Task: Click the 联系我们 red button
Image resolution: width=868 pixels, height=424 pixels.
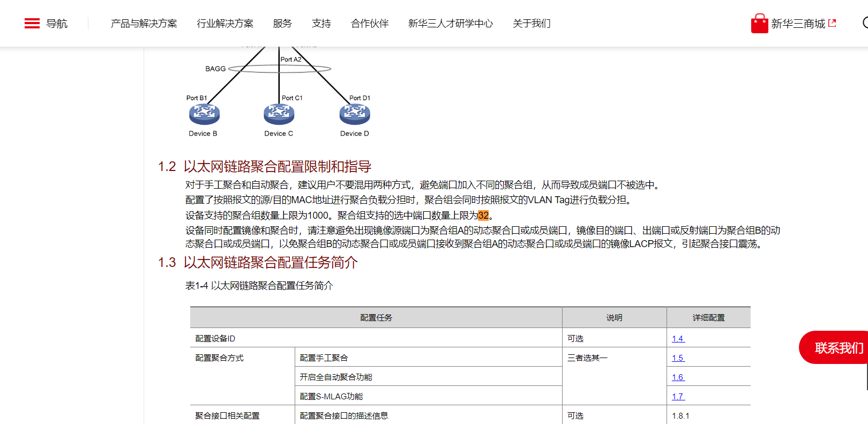Action: point(834,348)
